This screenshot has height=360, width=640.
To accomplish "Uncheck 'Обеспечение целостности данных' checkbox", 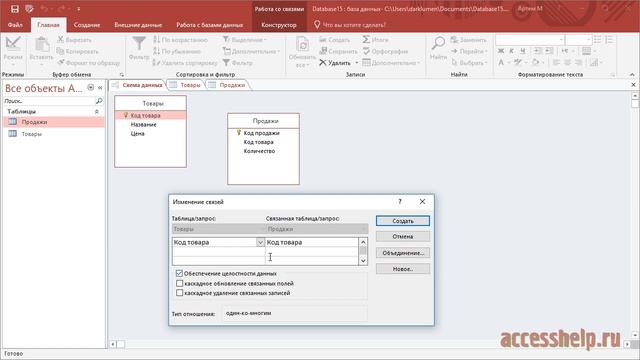I will click(179, 273).
